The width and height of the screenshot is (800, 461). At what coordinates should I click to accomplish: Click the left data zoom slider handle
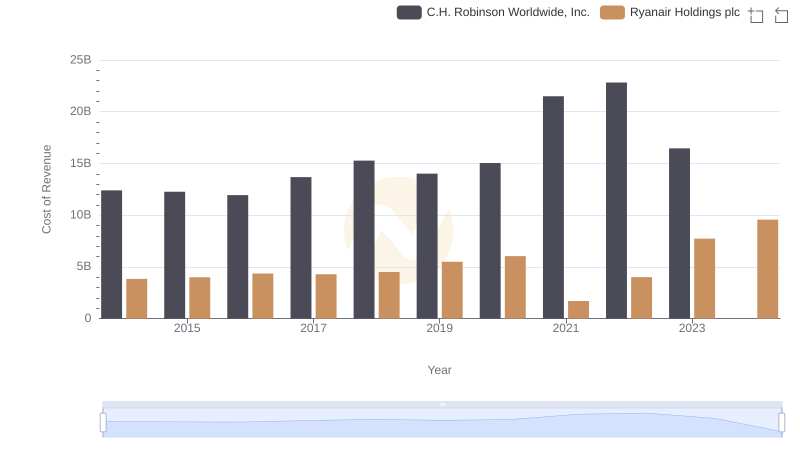point(103,422)
